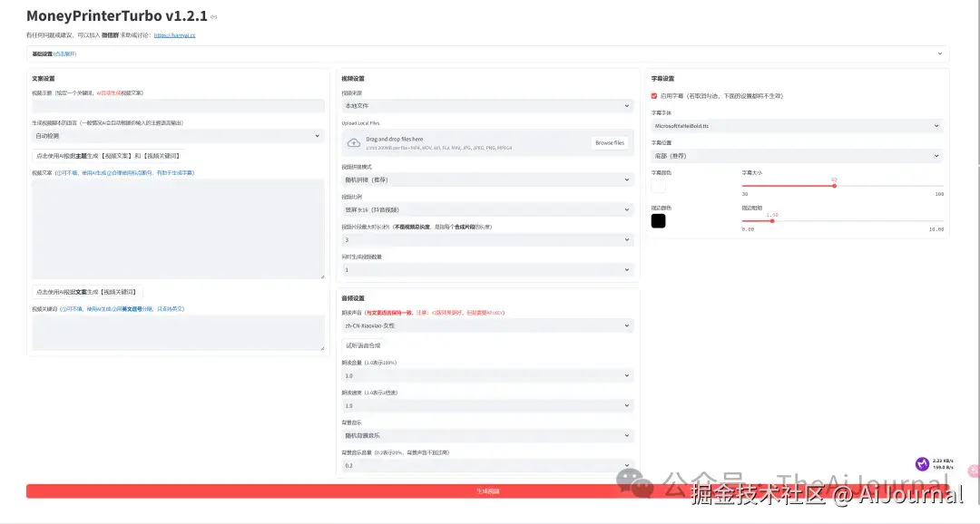Click the purple network speed monitor icon
Viewport: 980px width, 524px height.
tap(922, 464)
